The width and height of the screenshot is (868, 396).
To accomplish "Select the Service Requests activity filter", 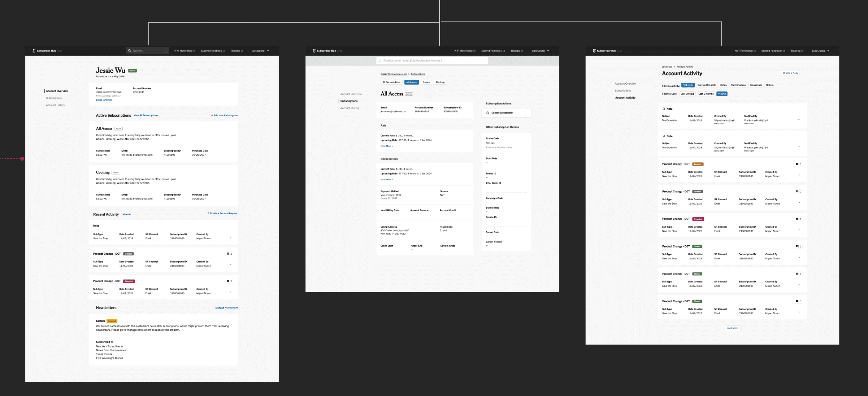I will (707, 85).
